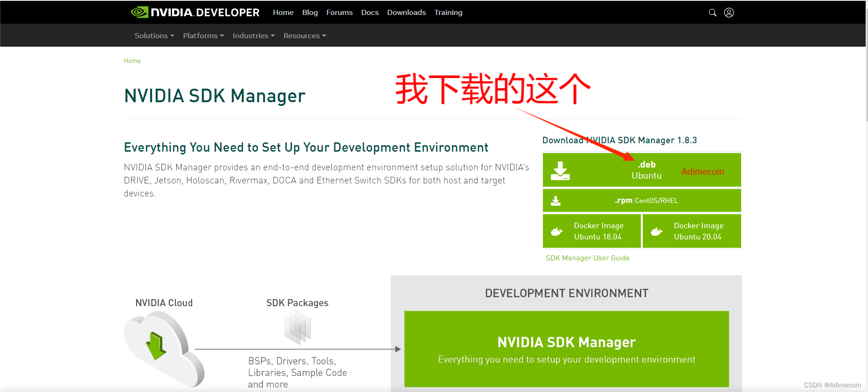Screen dimensions: 868x392
Task: Open the user account icon
Action: click(x=729, y=13)
